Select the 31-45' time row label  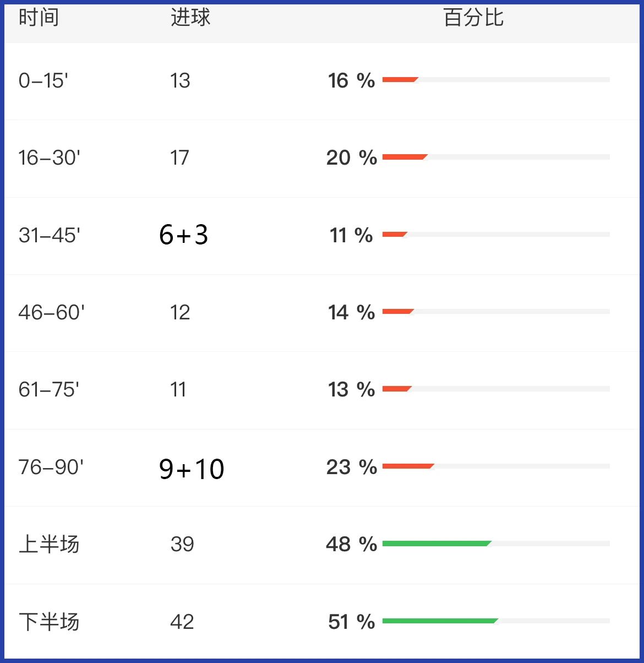50,236
